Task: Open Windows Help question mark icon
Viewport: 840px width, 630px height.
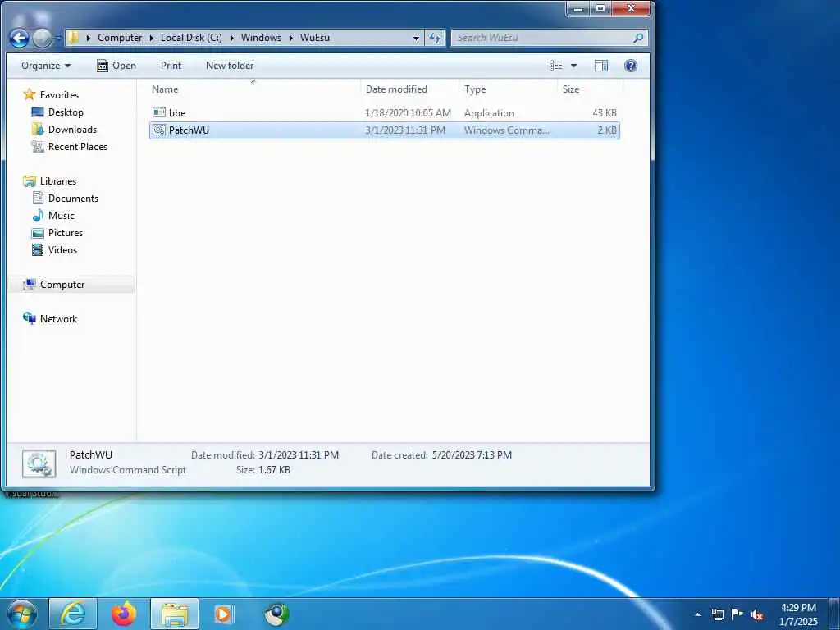Action: (631, 66)
